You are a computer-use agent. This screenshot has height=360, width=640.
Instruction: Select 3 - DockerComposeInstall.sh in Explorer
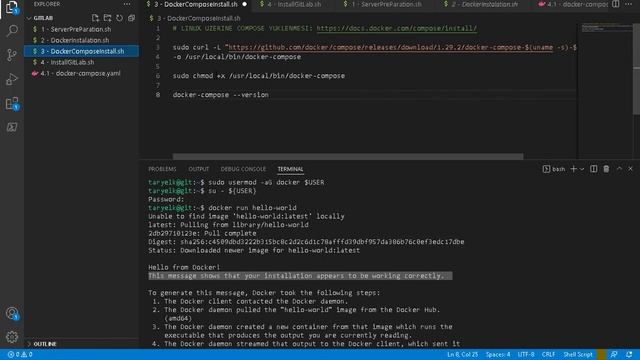point(81,51)
